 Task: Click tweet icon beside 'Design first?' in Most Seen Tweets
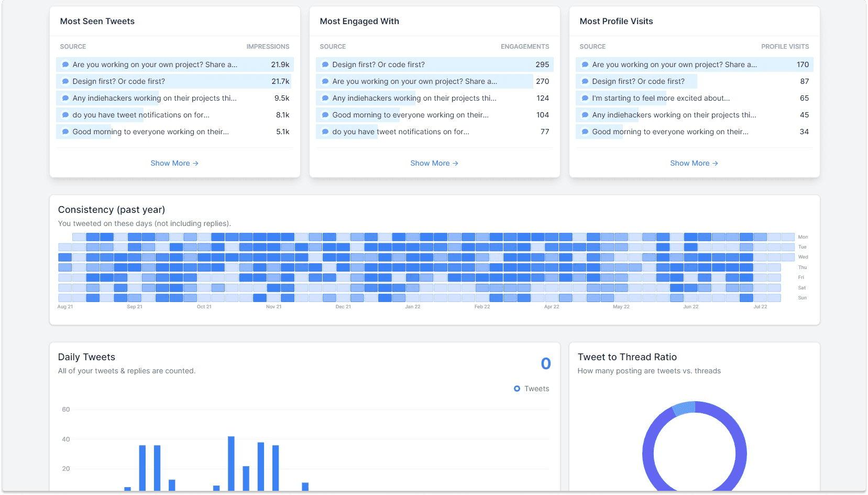click(65, 81)
